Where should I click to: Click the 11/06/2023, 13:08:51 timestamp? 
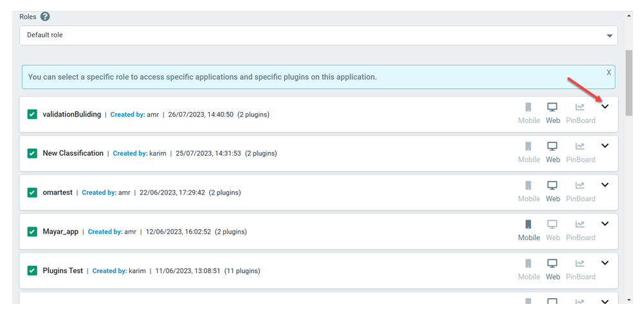point(188,271)
